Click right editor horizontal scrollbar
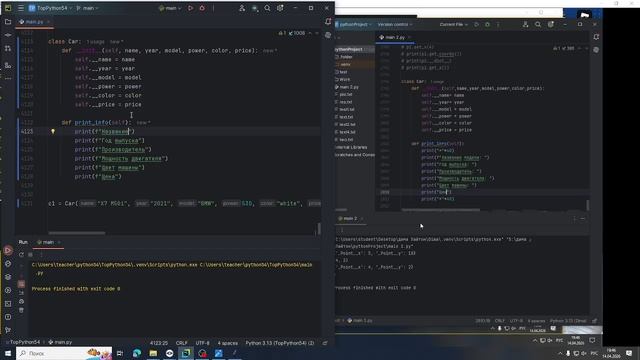This screenshot has height=360, width=640. coord(440,210)
